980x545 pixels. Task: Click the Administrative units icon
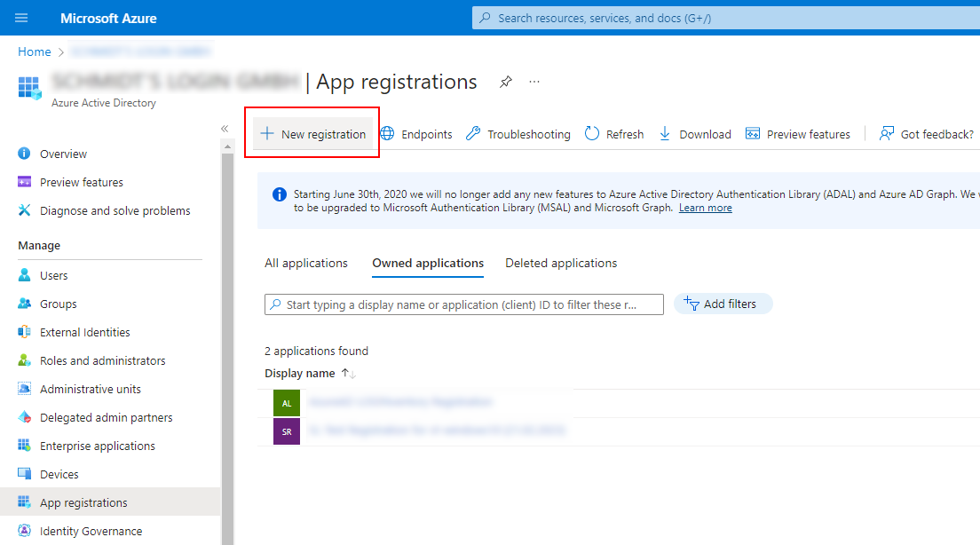[x=24, y=389]
